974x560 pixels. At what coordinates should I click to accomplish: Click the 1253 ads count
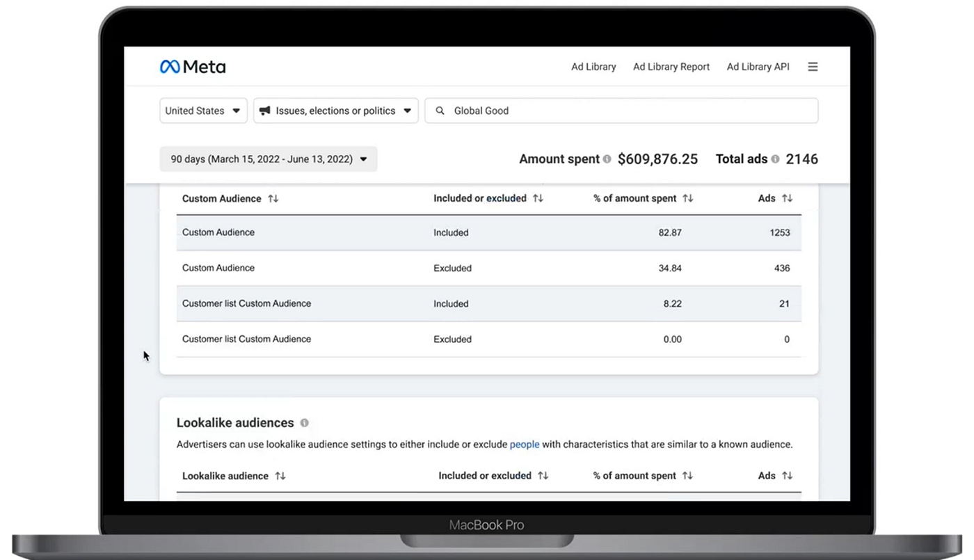[780, 232]
